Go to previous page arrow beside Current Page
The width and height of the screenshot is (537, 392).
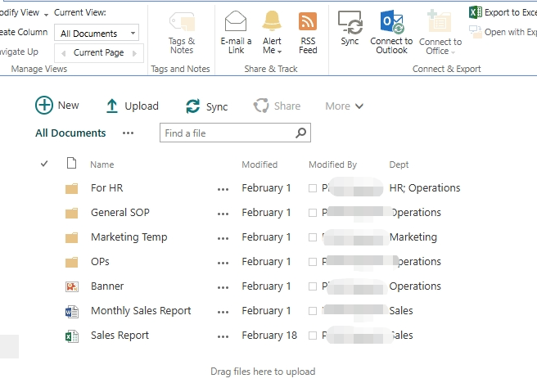click(x=63, y=53)
